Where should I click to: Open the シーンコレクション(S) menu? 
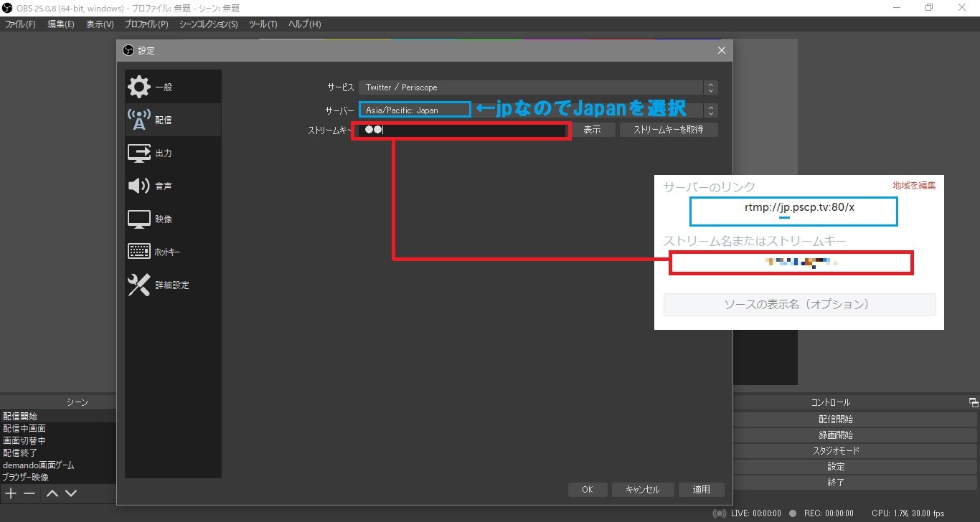click(208, 24)
